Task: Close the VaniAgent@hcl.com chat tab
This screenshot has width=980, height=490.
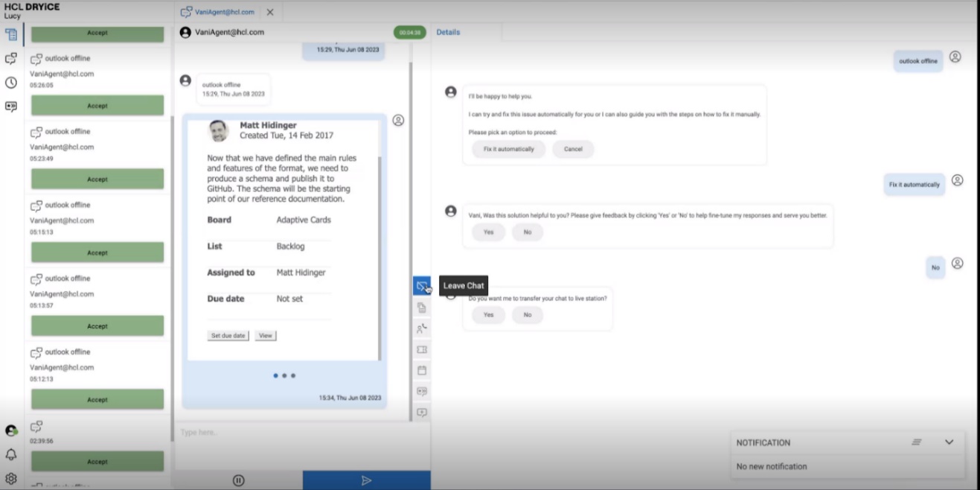Action: tap(270, 12)
